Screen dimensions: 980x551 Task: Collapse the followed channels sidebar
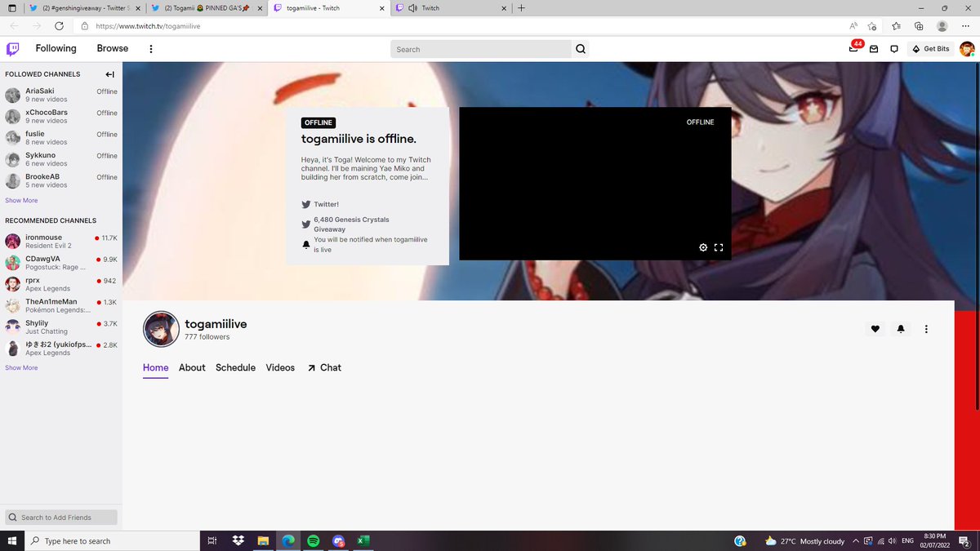[x=110, y=74]
